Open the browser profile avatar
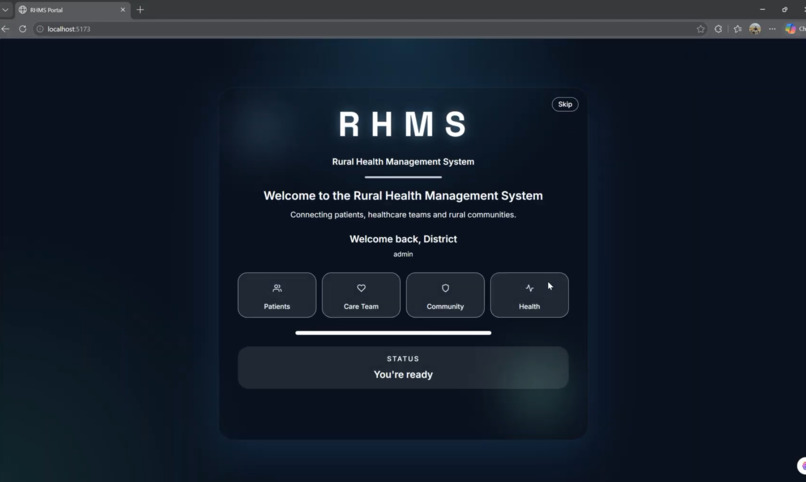 [x=755, y=29]
